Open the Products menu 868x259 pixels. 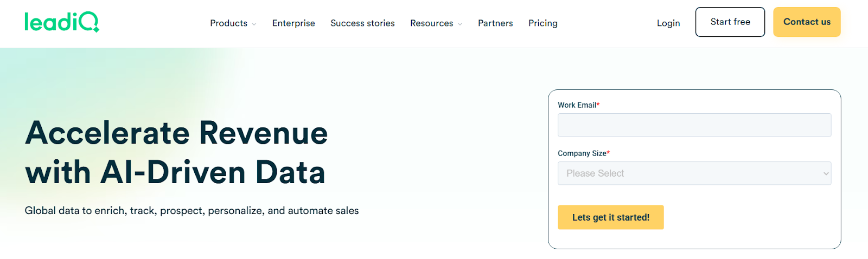pos(228,23)
